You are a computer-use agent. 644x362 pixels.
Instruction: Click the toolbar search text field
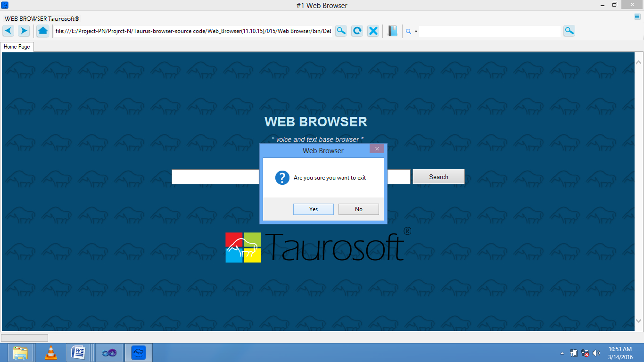click(489, 31)
